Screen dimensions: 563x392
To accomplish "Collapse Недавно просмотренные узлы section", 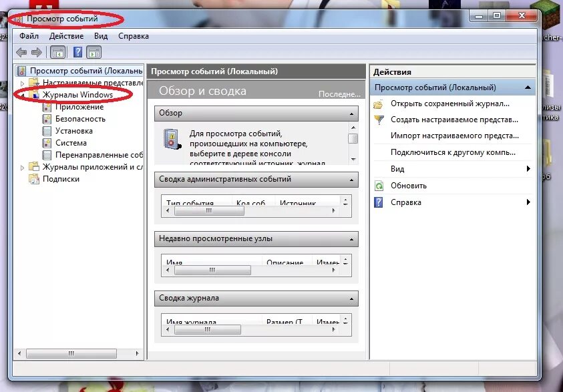I will coord(351,240).
